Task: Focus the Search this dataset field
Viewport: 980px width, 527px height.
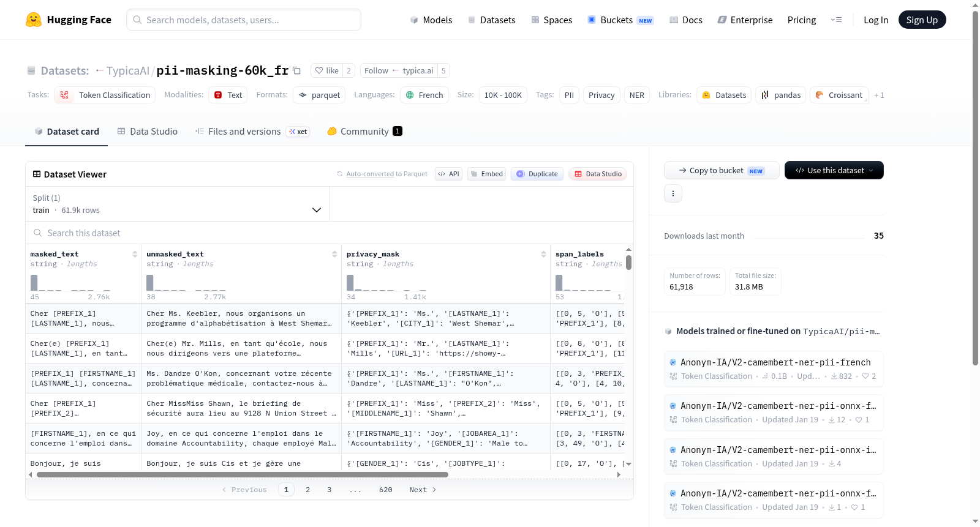Action: [330, 233]
